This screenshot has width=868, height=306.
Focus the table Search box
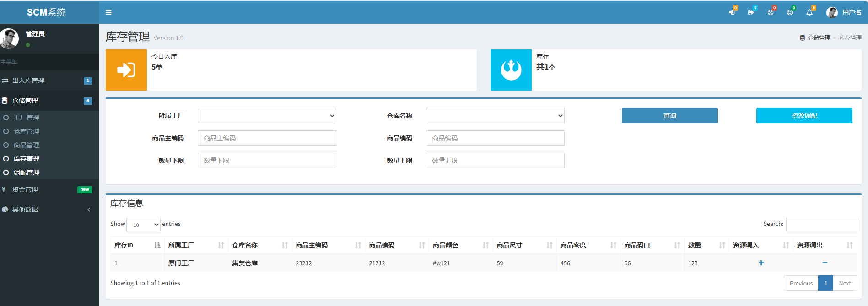(821, 225)
